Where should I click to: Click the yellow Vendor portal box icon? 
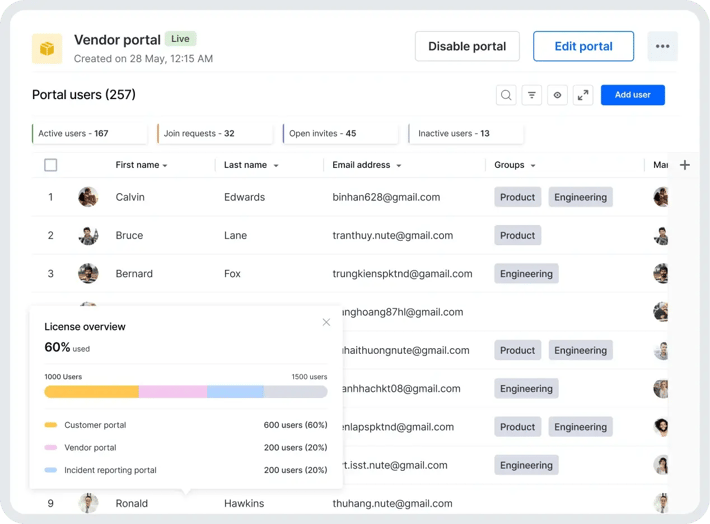[47, 48]
